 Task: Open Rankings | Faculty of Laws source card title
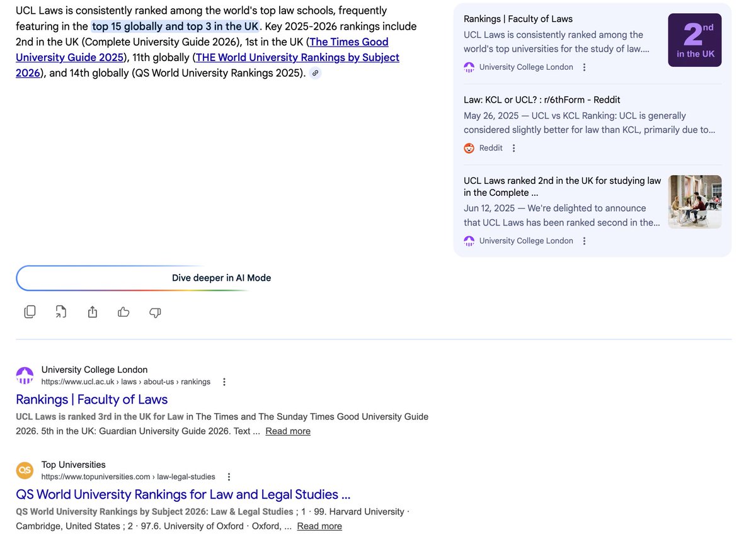click(x=518, y=19)
